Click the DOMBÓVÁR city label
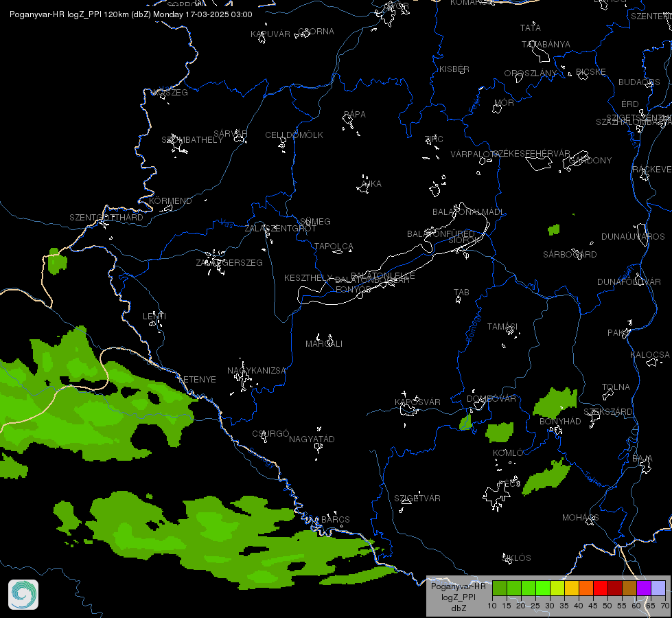The width and height of the screenshot is (672, 618). pyautogui.click(x=491, y=398)
